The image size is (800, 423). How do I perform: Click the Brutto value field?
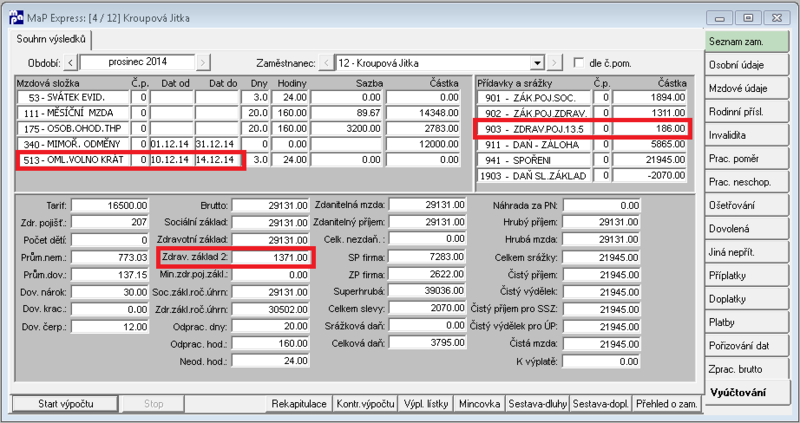270,206
